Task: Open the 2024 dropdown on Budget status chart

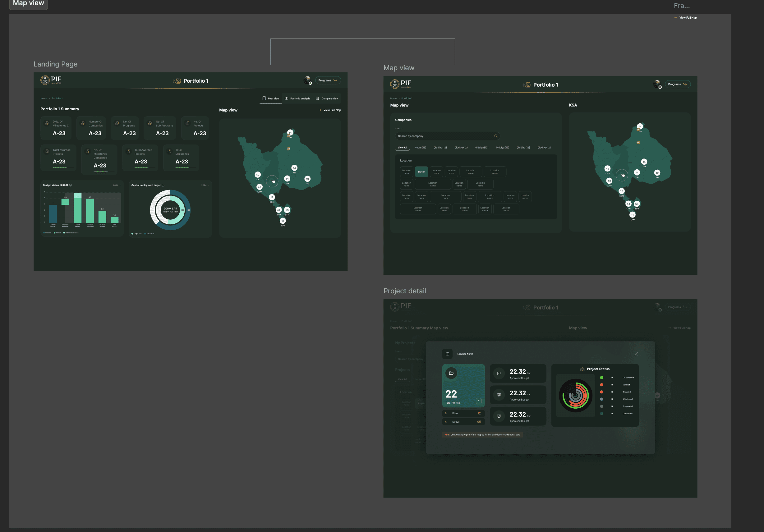Action: (x=117, y=185)
